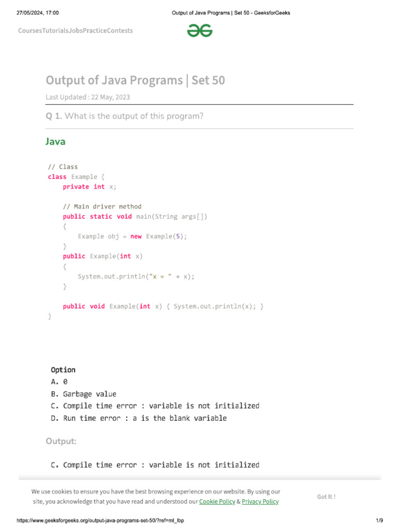Open the Contests navigation item
399x532 pixels.
(x=119, y=31)
